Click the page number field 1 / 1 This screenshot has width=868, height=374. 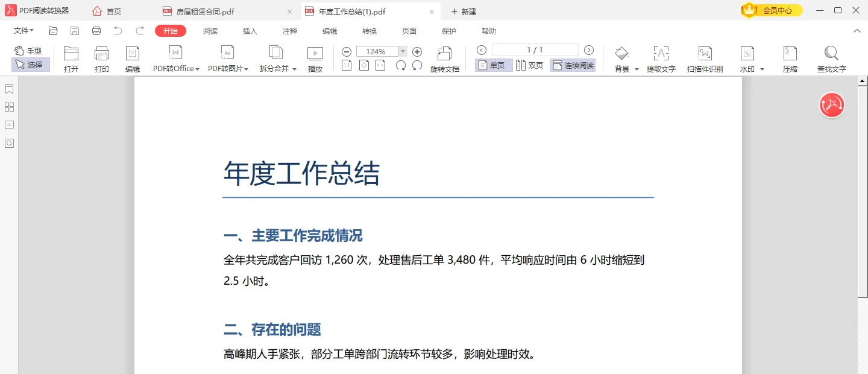pyautogui.click(x=535, y=50)
